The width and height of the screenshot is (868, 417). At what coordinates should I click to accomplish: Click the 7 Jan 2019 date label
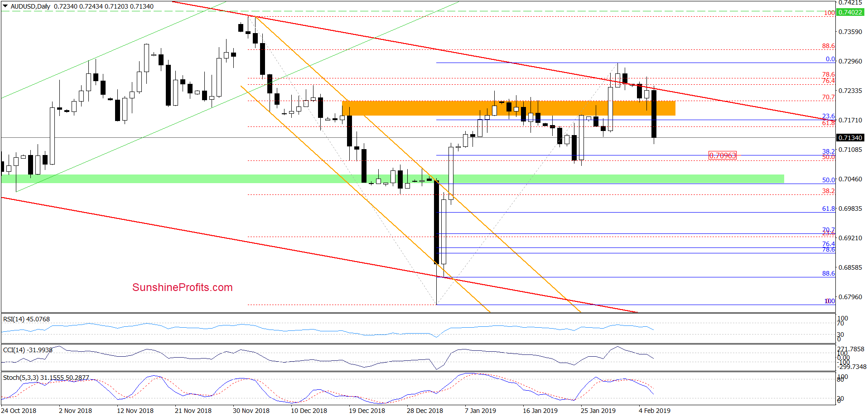click(x=480, y=411)
